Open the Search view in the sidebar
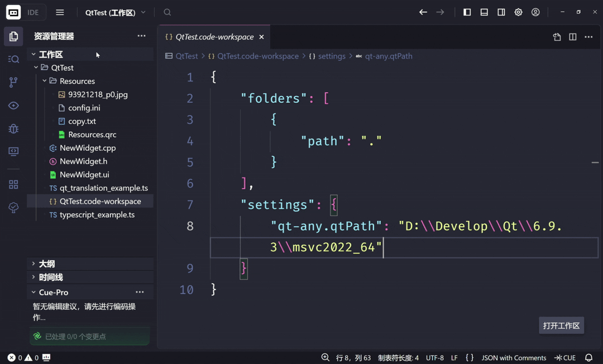 [x=13, y=59]
